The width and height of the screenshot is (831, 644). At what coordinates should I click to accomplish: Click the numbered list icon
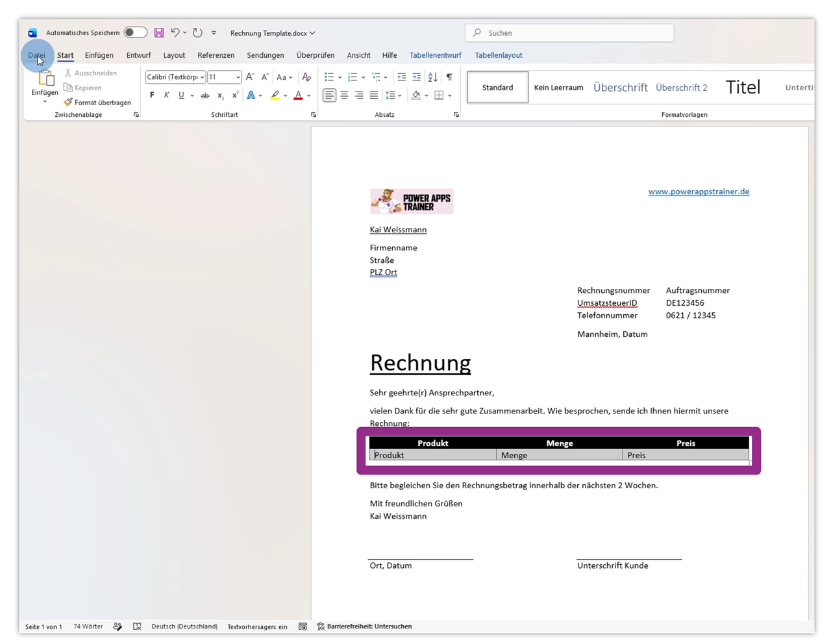[x=353, y=77]
